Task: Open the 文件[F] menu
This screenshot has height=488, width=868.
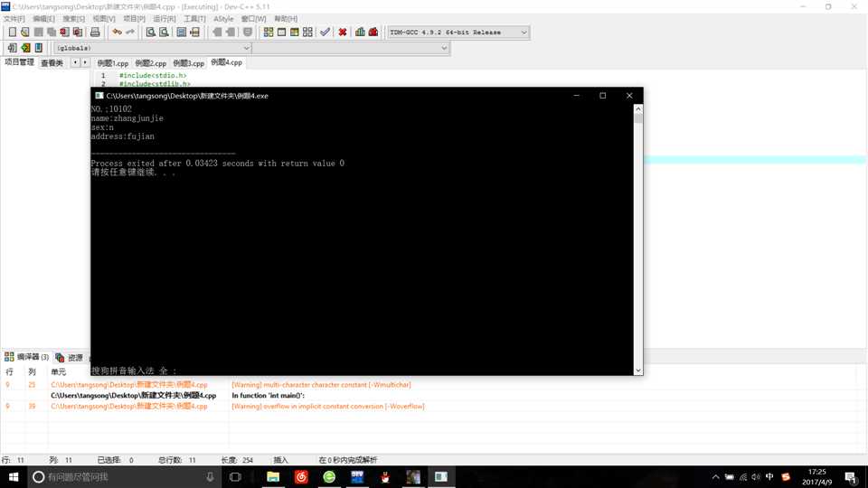Action: click(x=14, y=19)
